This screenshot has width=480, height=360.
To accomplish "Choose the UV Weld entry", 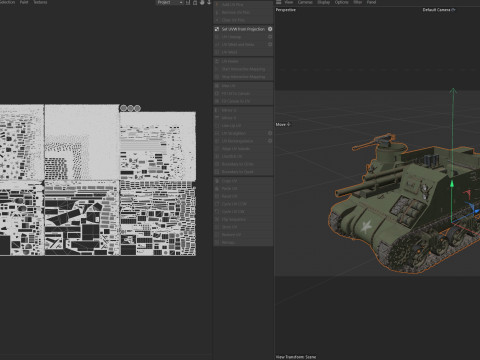I will (x=243, y=52).
